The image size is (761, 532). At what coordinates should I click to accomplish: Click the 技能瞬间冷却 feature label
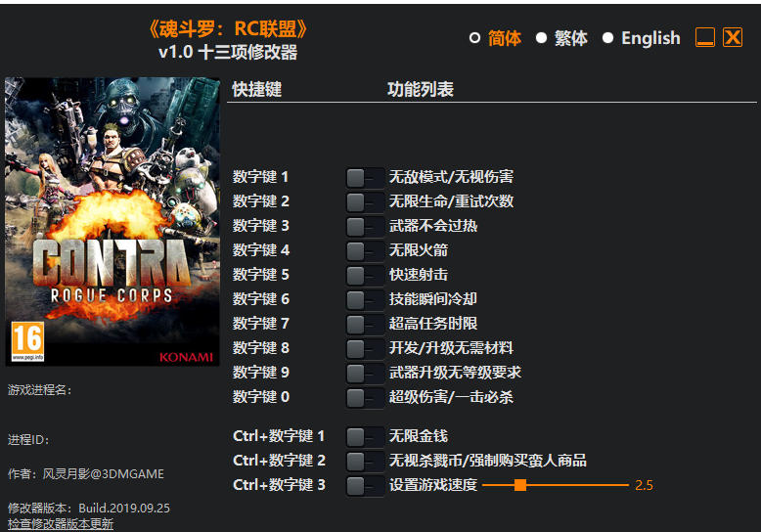click(x=433, y=298)
